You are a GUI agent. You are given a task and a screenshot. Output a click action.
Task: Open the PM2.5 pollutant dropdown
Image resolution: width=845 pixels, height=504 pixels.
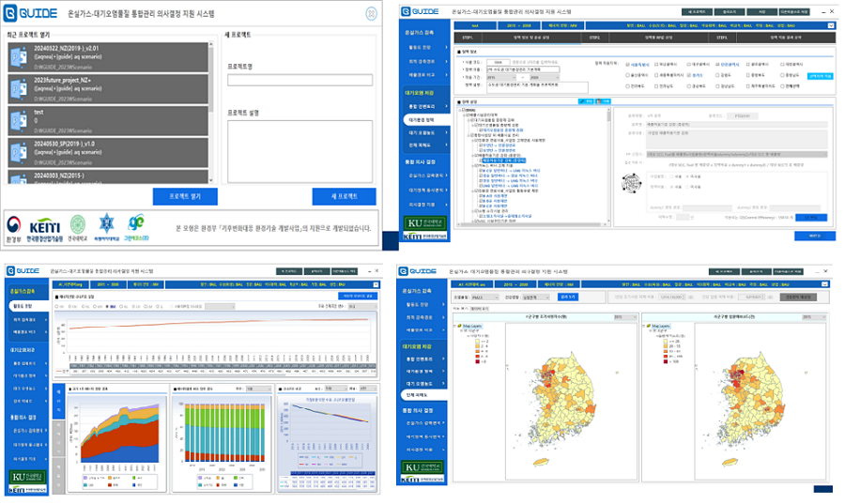(484, 298)
